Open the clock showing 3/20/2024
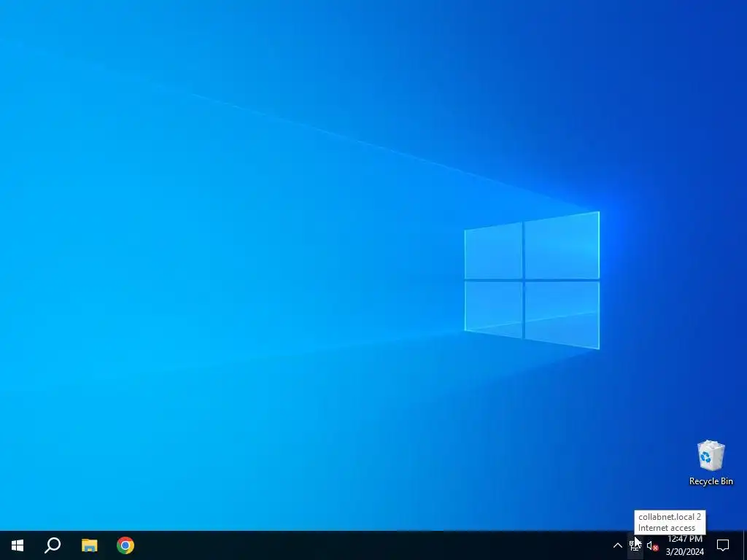747x560 pixels. [684, 545]
